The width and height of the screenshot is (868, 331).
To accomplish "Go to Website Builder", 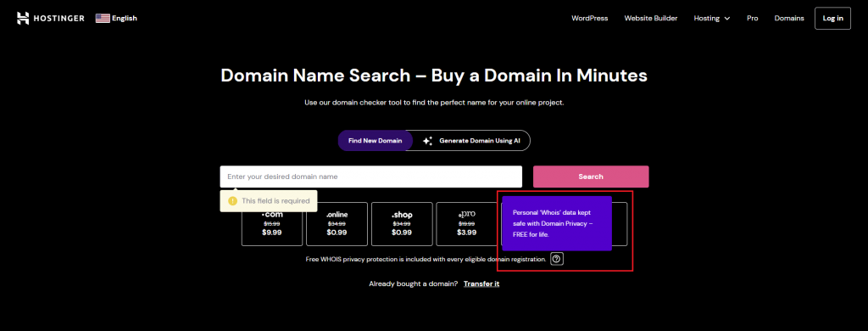I will point(651,19).
